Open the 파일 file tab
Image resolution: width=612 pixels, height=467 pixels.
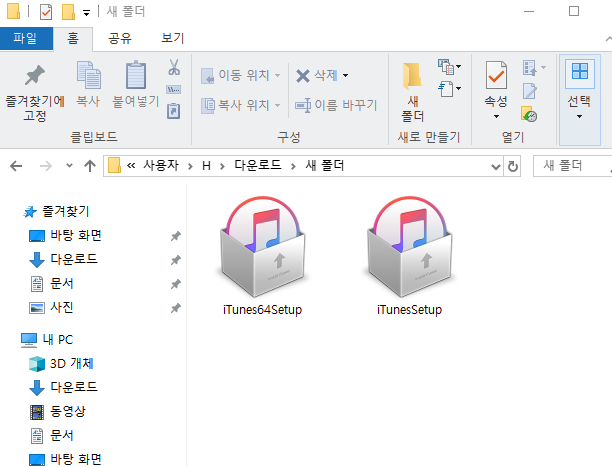click(x=26, y=38)
